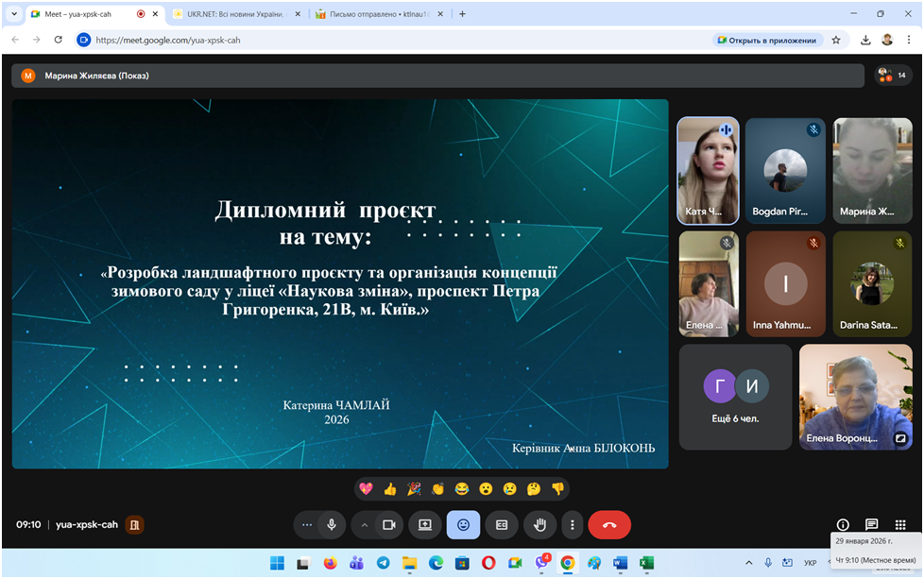Open the chat messages panel
924x579 pixels.
click(x=871, y=524)
